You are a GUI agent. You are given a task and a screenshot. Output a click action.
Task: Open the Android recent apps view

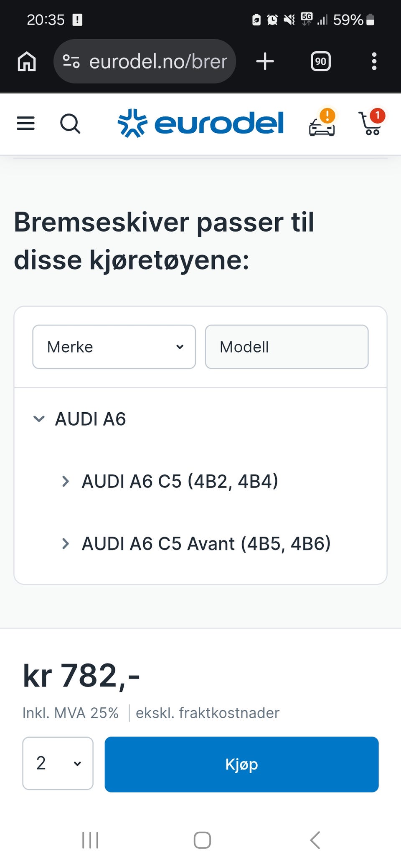[x=90, y=840]
